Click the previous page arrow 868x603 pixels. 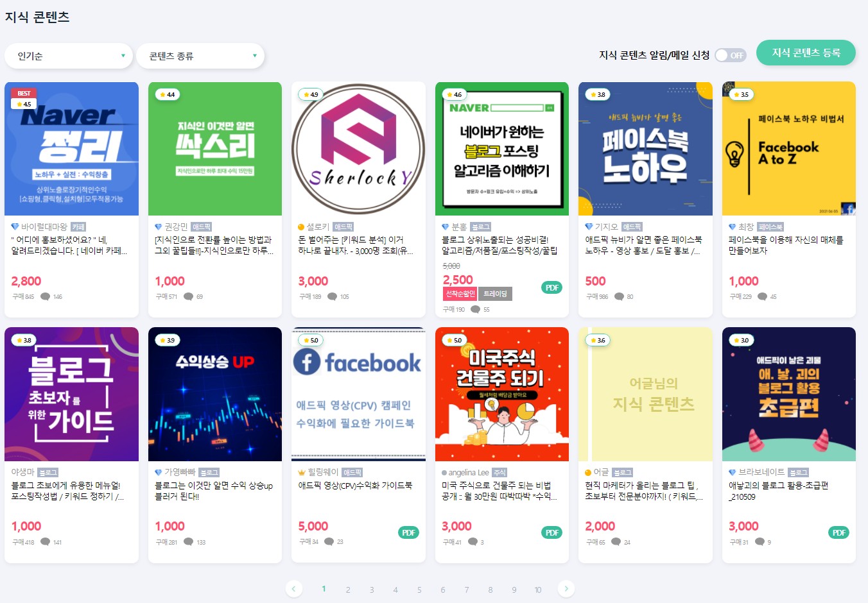[x=293, y=588]
